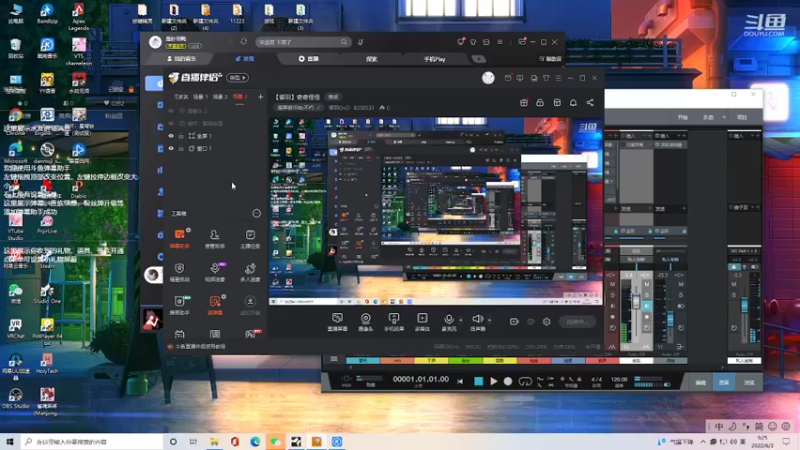Expand the speaker options arrow
Viewport: 800px width, 450px height.
click(489, 320)
